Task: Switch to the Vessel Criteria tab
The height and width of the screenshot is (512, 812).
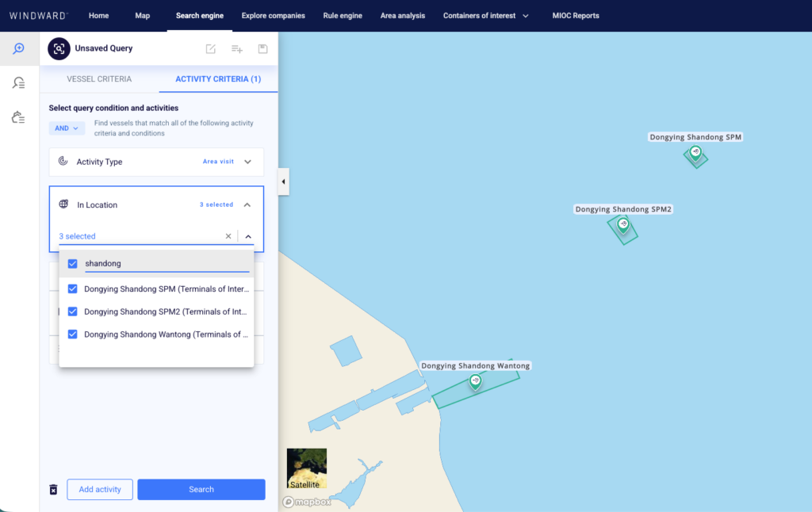Action: 99,79
